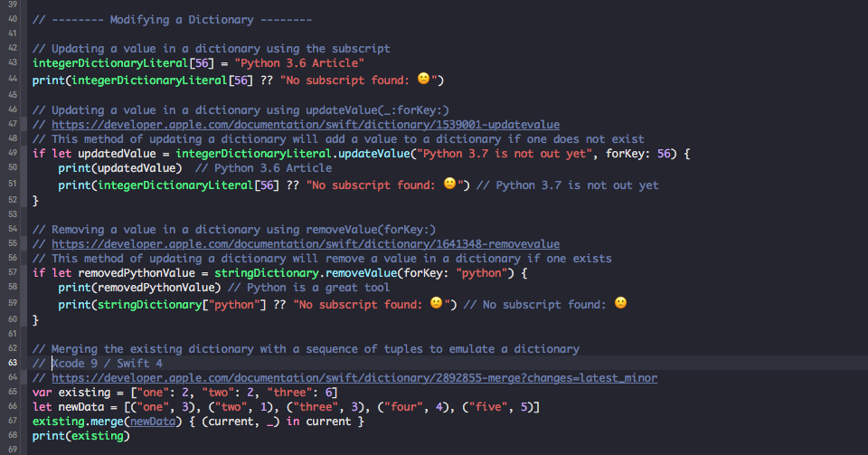
Task: Click the closing brace on line 60
Action: (35, 320)
